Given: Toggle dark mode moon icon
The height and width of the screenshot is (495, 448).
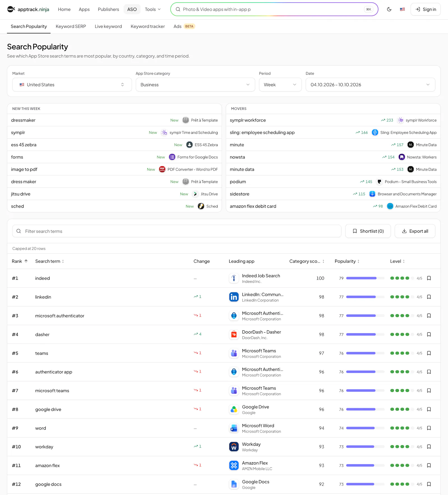Looking at the screenshot, I should pos(389,9).
